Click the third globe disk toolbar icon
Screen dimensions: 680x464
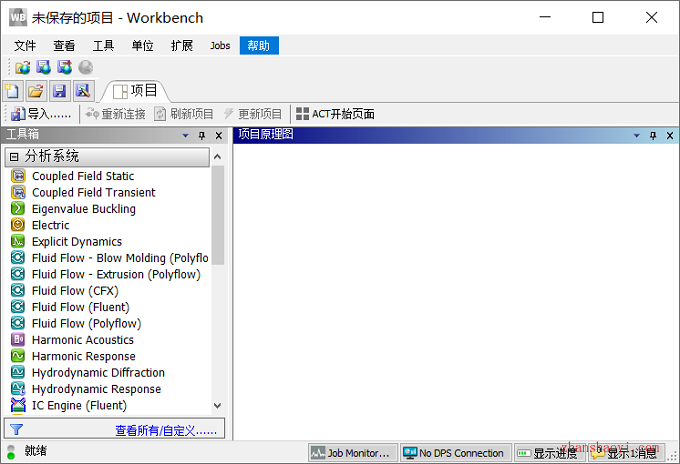pos(65,68)
